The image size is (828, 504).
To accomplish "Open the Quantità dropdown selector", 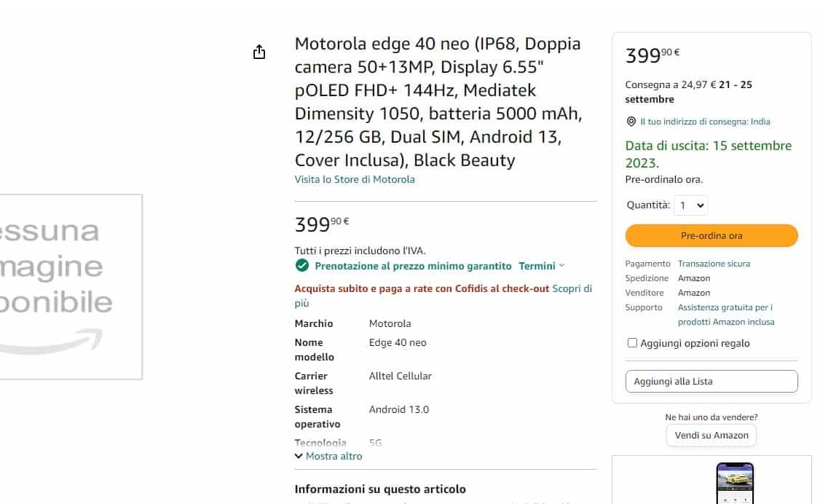I will 690,205.
